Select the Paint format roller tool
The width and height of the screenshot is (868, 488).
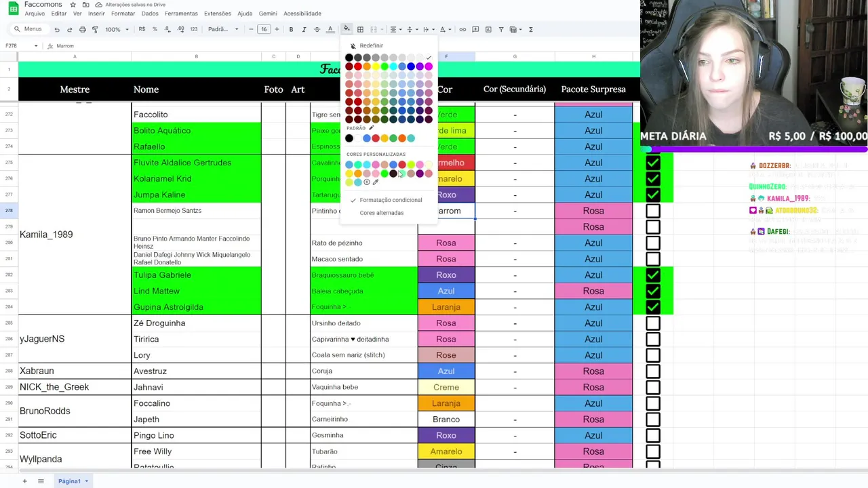point(95,29)
